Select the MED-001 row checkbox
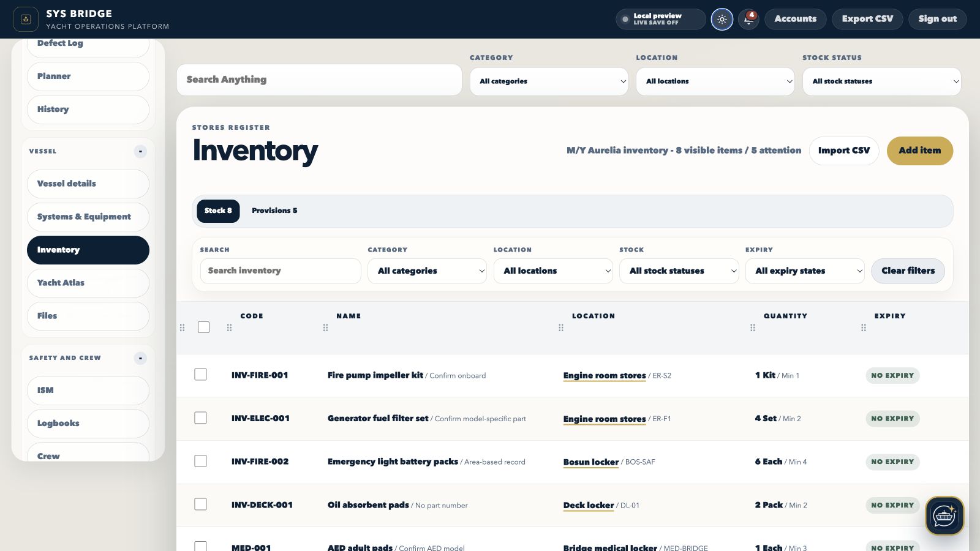 click(x=200, y=546)
